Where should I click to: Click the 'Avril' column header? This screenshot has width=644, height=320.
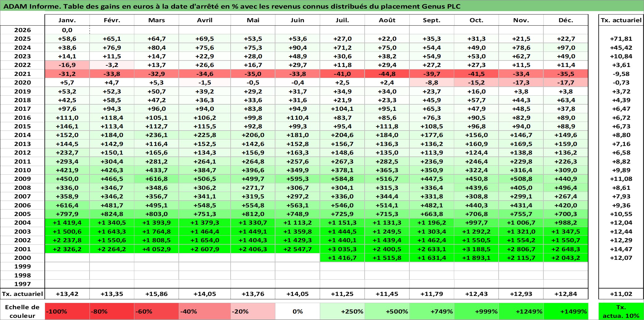[205, 20]
